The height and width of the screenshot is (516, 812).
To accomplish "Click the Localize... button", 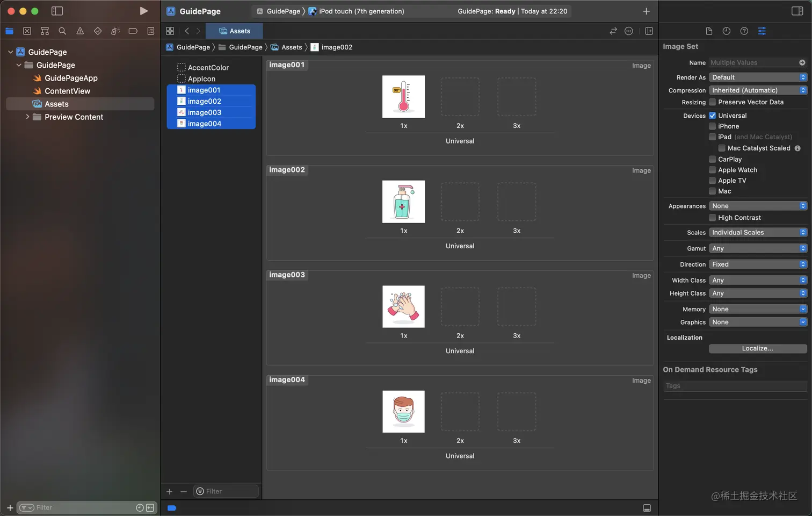I will pos(758,349).
